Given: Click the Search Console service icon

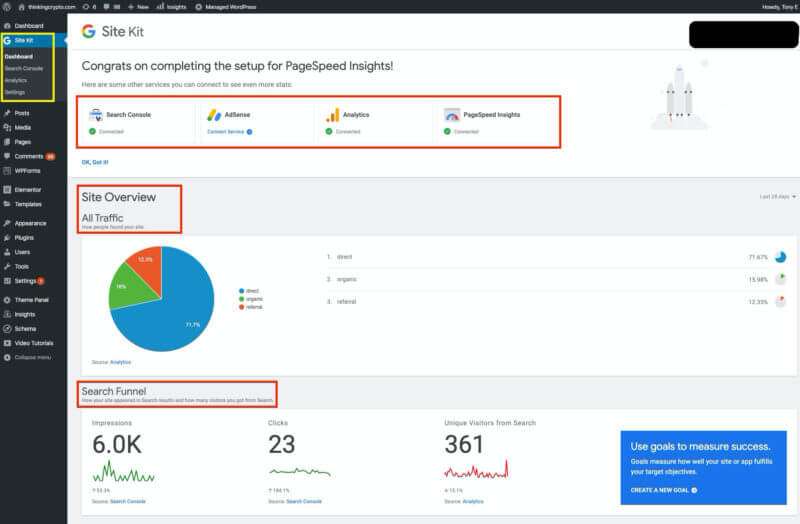Looking at the screenshot, I should point(96,115).
